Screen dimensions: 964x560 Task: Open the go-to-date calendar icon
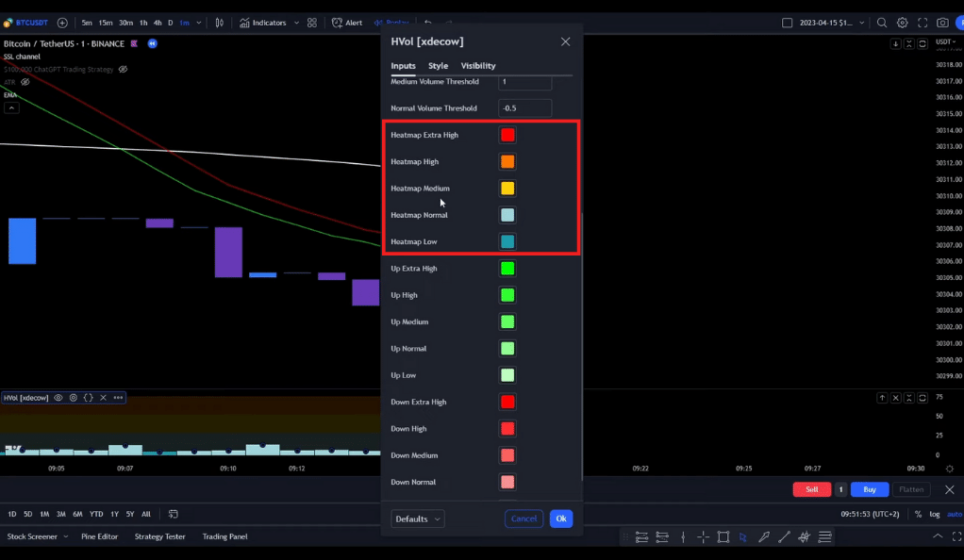174,514
